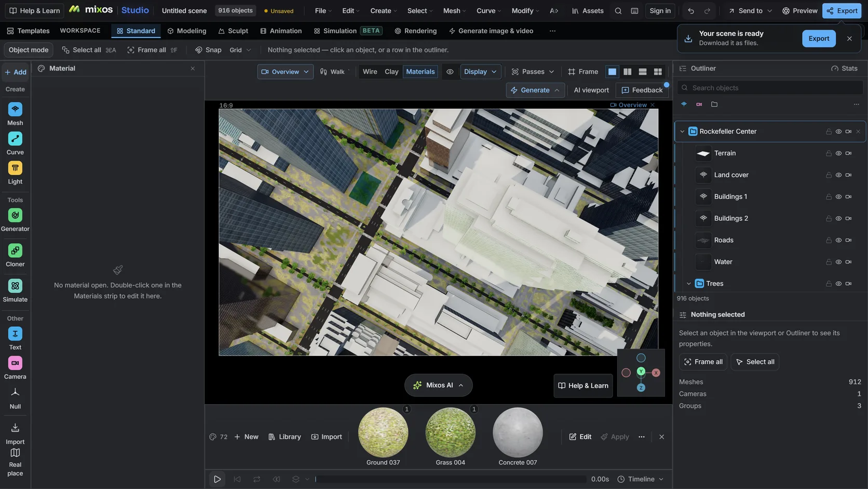Switch to single viewport layout

pyautogui.click(x=612, y=72)
